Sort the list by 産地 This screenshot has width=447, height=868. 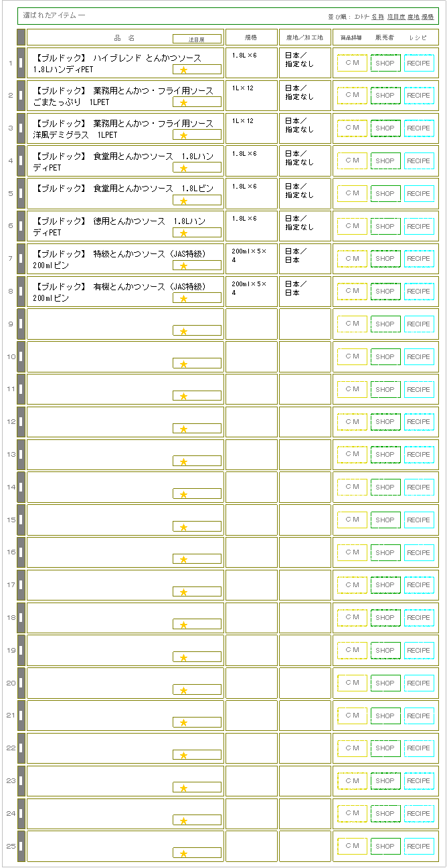pyautogui.click(x=414, y=16)
